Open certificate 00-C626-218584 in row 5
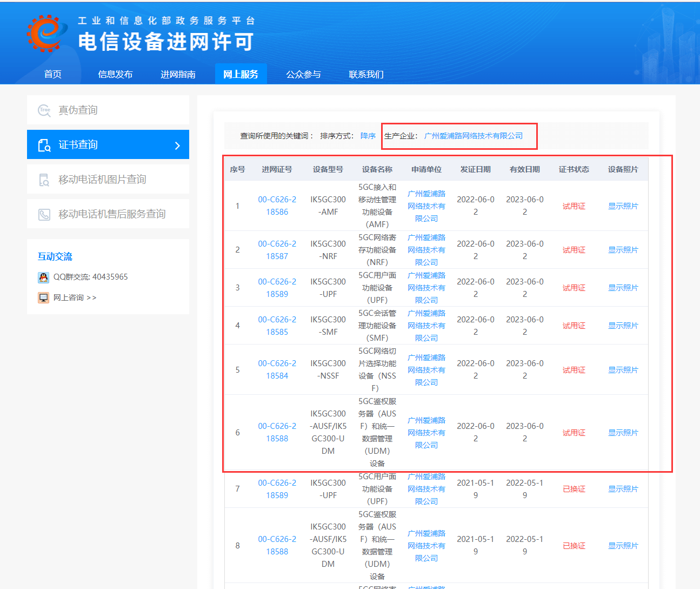The width and height of the screenshot is (700, 589). [x=277, y=369]
